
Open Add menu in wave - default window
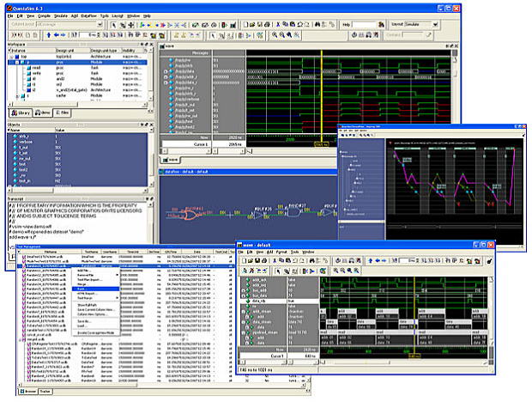269,252
